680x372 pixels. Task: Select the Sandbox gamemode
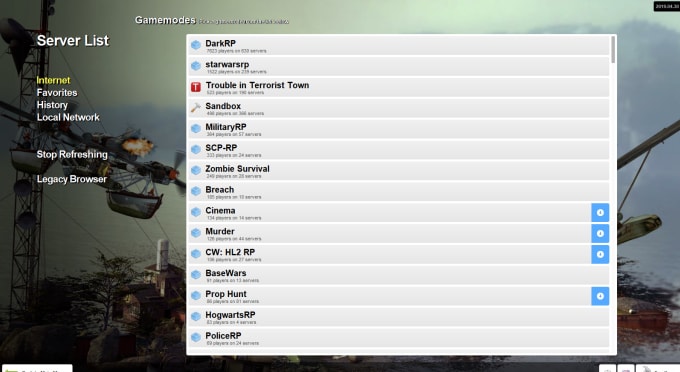[x=399, y=108]
